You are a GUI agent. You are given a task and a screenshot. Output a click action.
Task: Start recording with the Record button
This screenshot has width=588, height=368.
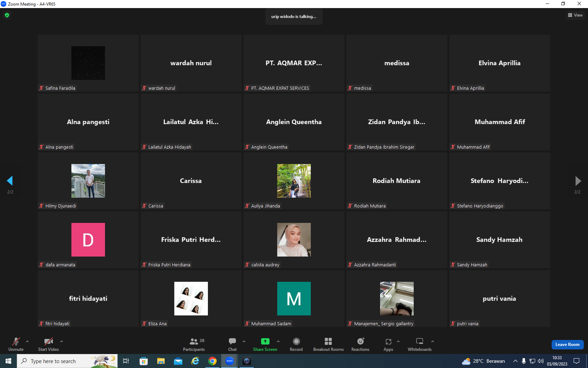pyautogui.click(x=296, y=345)
